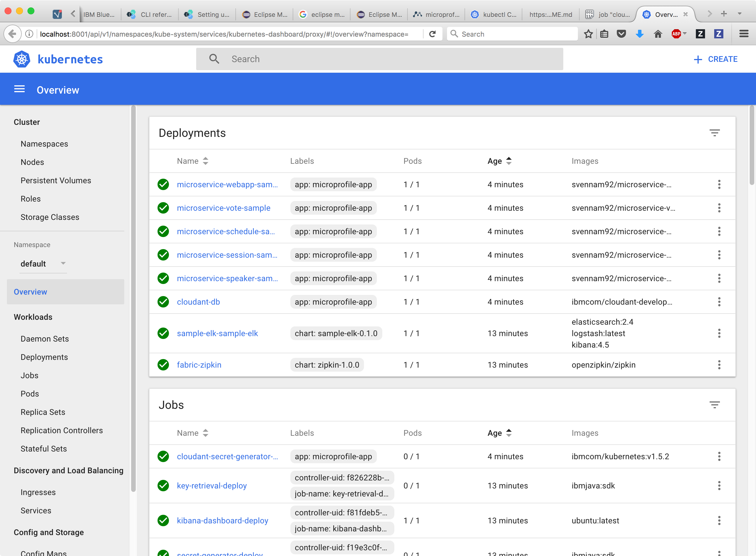Open Ingresses in sidebar

38,492
